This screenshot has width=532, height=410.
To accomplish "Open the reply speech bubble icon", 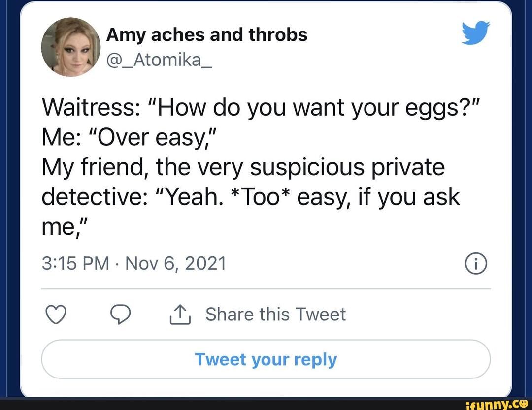I will (x=121, y=314).
